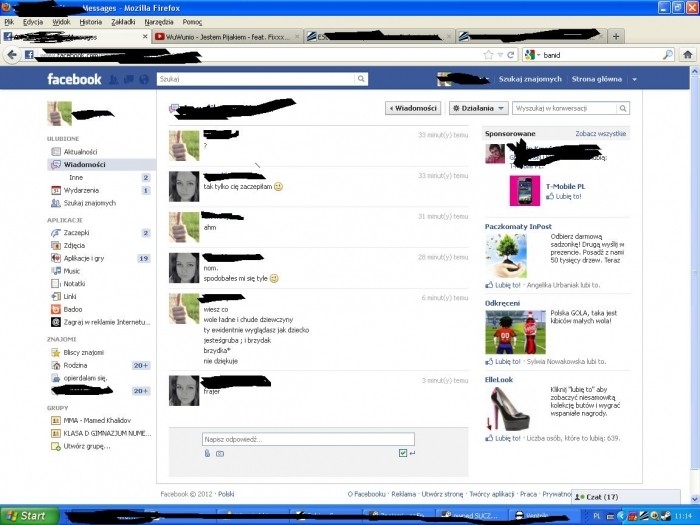Image resolution: width=700 pixels, height=525 pixels.
Task: Click the camera attach photo icon
Action: click(220, 453)
